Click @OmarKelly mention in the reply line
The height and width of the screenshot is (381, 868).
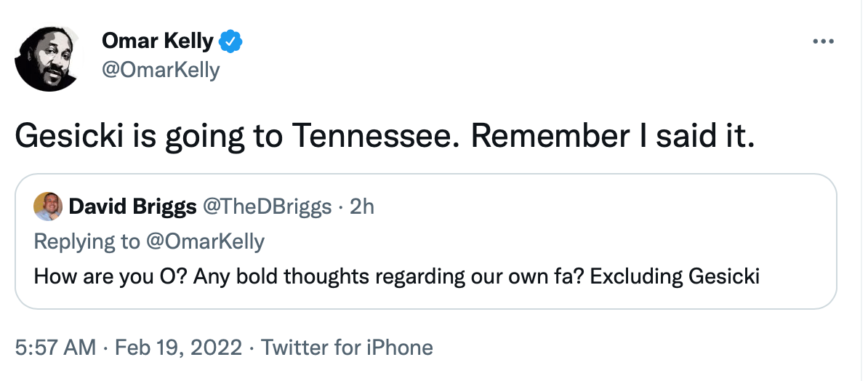[x=205, y=241]
